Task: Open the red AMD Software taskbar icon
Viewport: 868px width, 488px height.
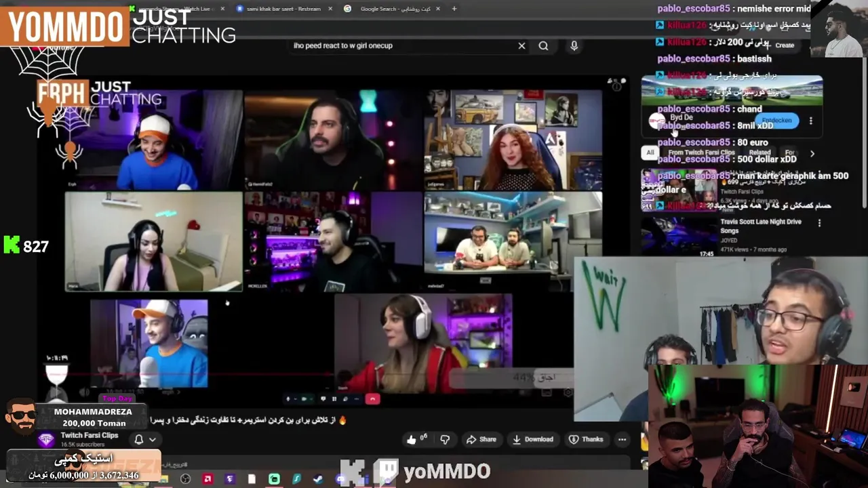Action: tap(208, 479)
